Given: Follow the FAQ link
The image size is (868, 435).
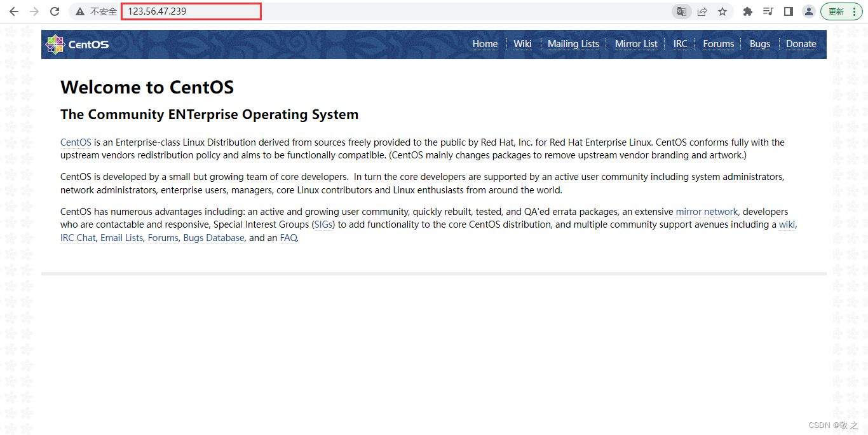Looking at the screenshot, I should (x=288, y=238).
